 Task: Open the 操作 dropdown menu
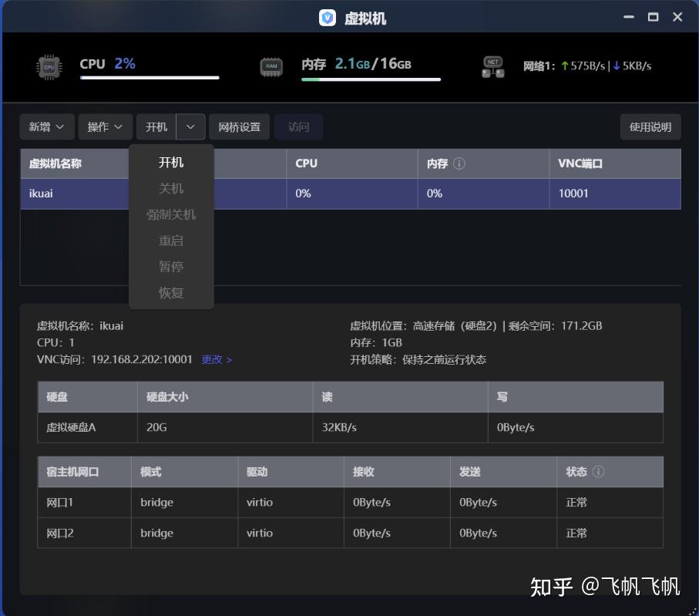coord(105,126)
